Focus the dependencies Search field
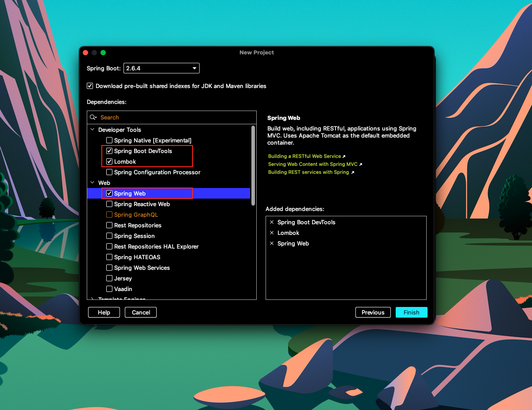The height and width of the screenshot is (410, 532). coord(172,117)
